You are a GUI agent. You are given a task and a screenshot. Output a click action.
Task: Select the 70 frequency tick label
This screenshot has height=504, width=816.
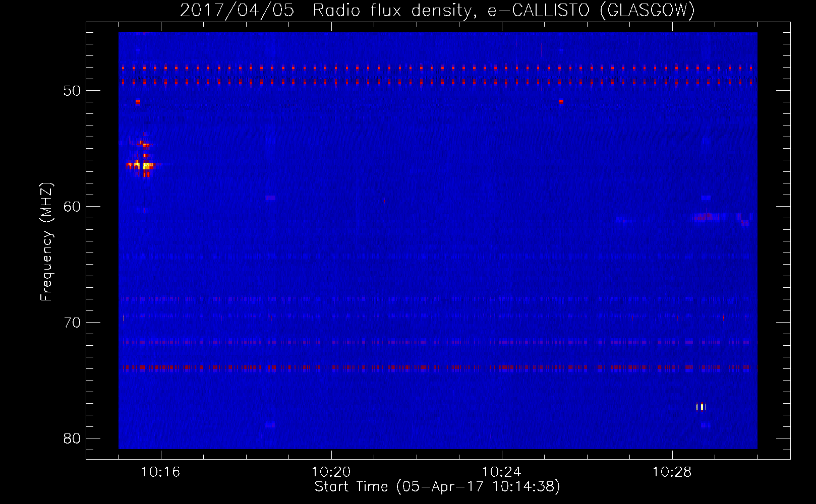(x=72, y=323)
